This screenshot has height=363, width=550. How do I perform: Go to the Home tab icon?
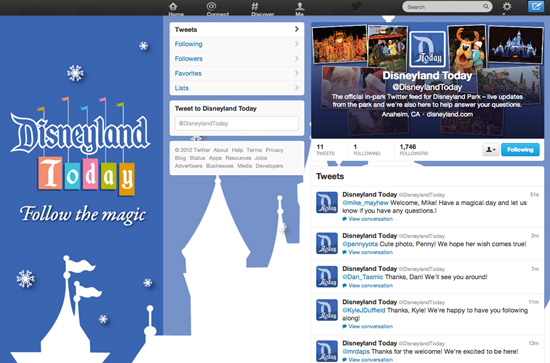[x=173, y=6]
